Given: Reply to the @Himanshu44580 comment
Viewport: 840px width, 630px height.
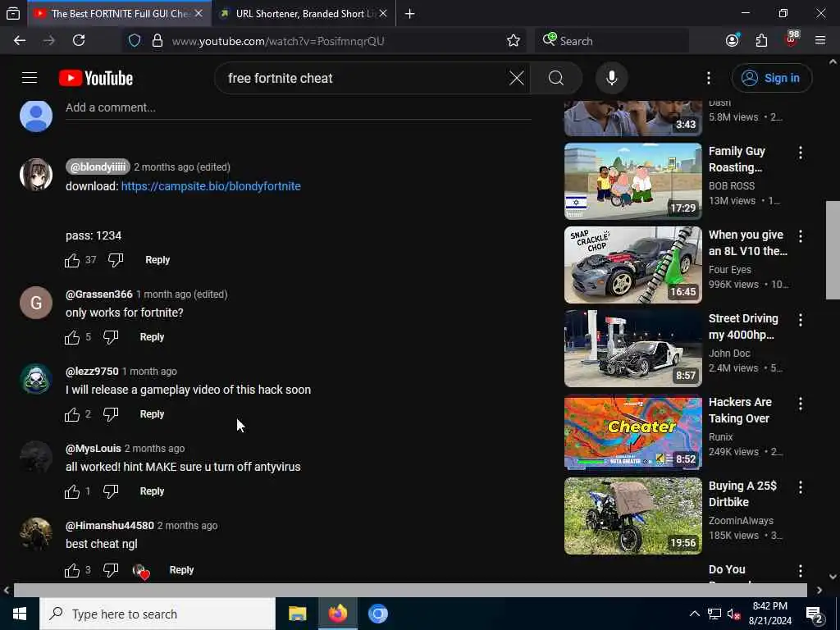Looking at the screenshot, I should point(181,570).
